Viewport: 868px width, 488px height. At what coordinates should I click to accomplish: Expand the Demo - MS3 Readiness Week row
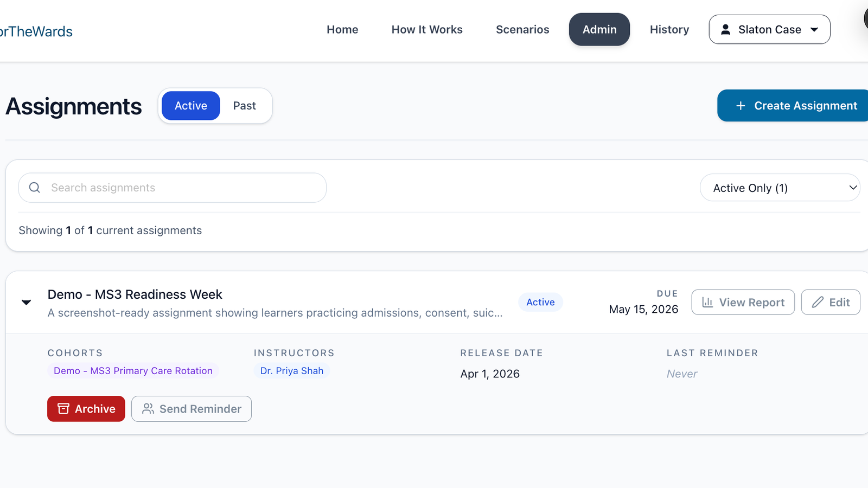[26, 302]
